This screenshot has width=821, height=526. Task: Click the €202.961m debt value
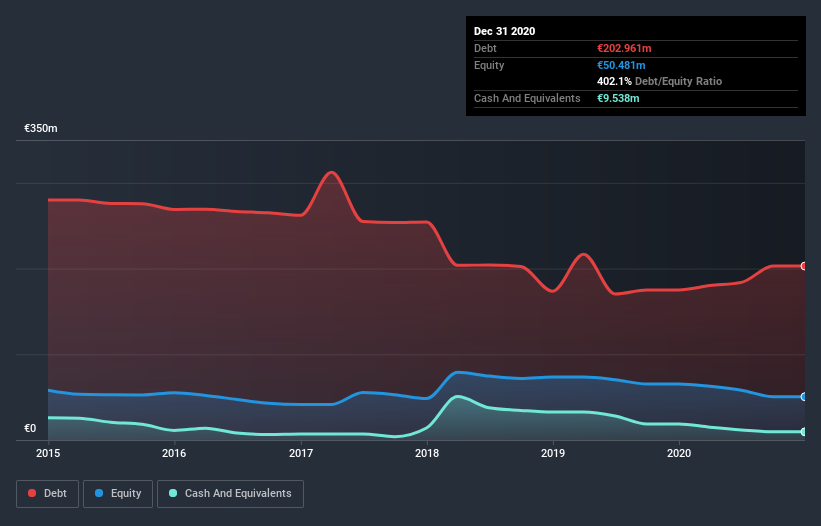click(624, 48)
